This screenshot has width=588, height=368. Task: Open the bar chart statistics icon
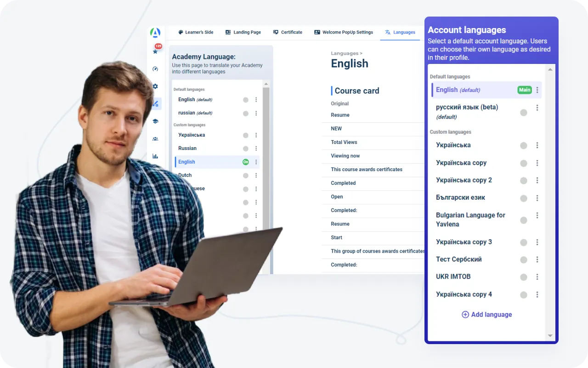coord(155,156)
